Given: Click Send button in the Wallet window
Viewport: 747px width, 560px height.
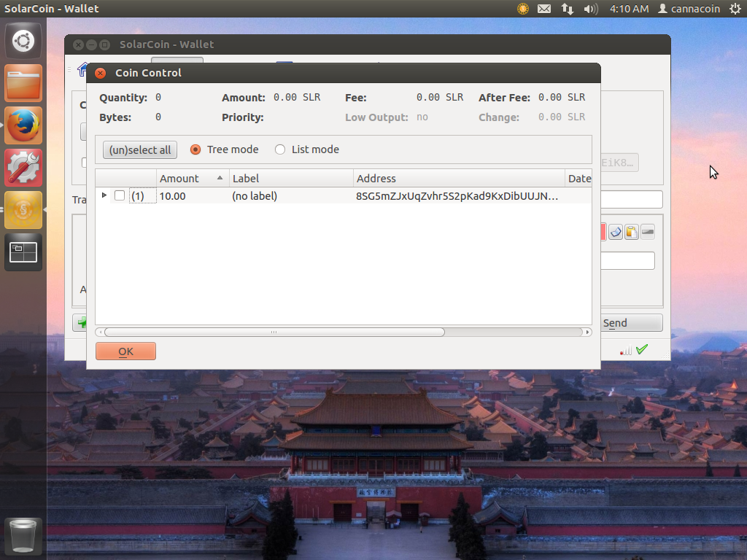Looking at the screenshot, I should 631,323.
